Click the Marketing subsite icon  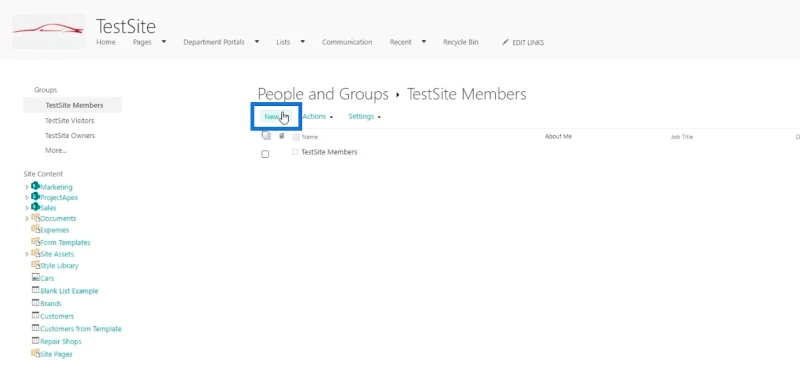coord(35,186)
